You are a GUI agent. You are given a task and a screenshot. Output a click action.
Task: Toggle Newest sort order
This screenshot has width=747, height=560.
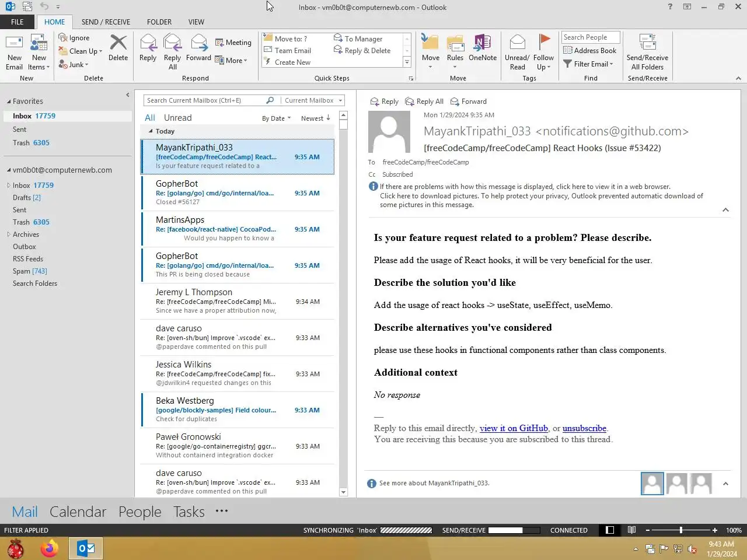[x=316, y=118]
